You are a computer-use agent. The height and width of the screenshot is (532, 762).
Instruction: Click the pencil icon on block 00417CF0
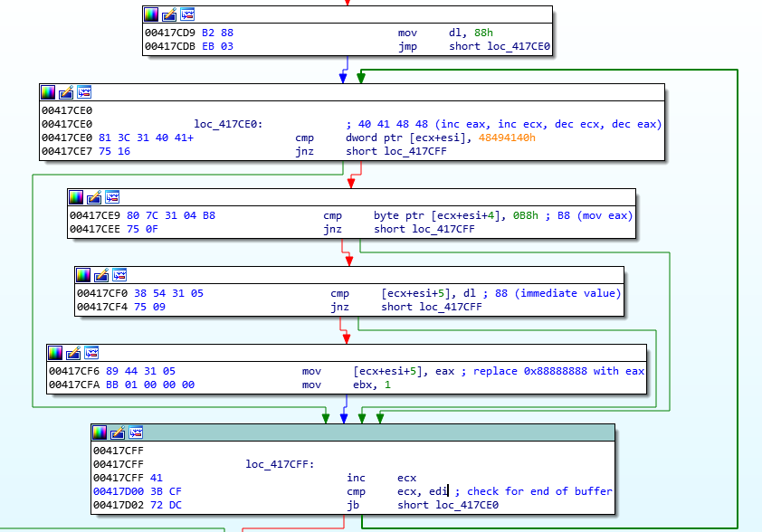[x=101, y=275]
